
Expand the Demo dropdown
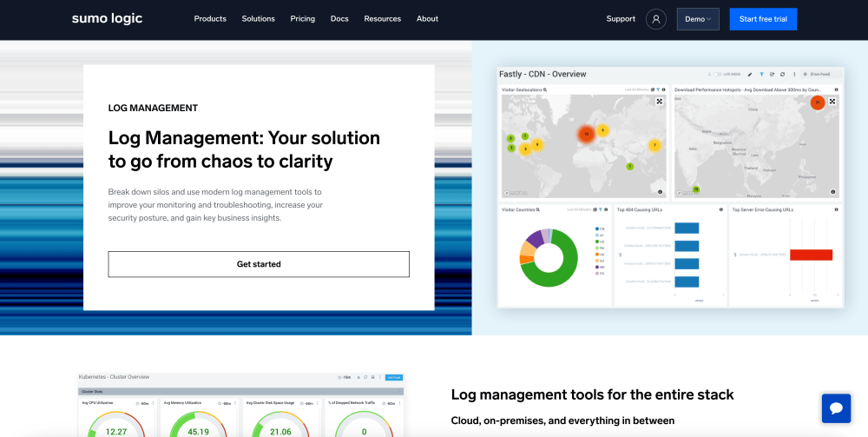tap(698, 19)
